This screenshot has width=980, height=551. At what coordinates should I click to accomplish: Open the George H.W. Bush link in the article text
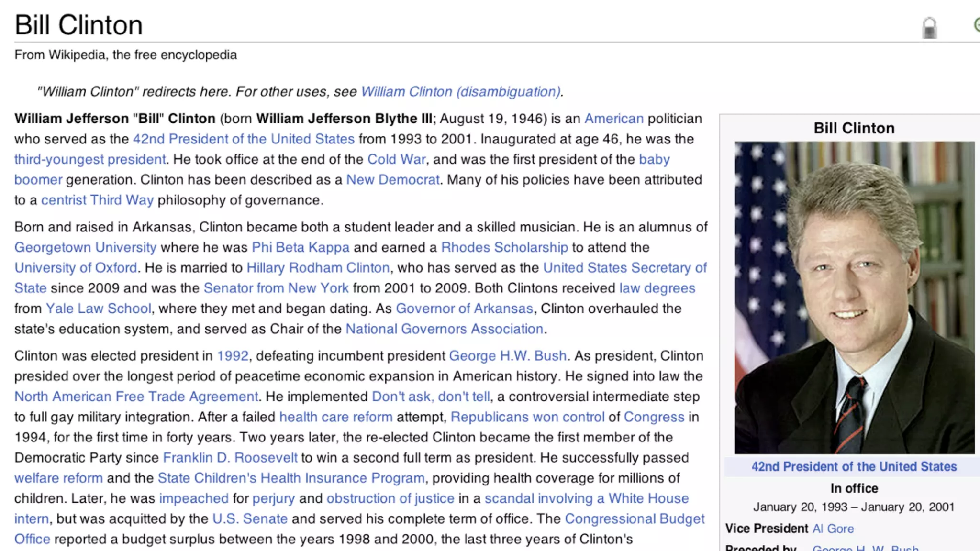point(507,356)
